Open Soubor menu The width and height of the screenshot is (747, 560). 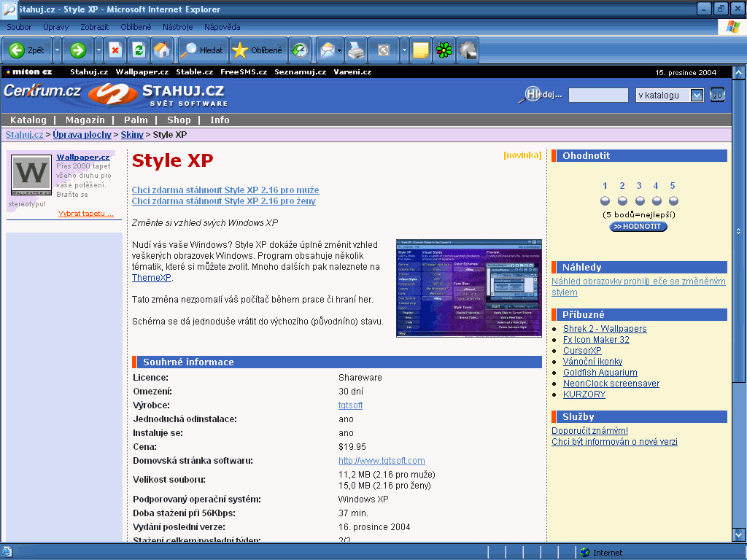coord(19,27)
